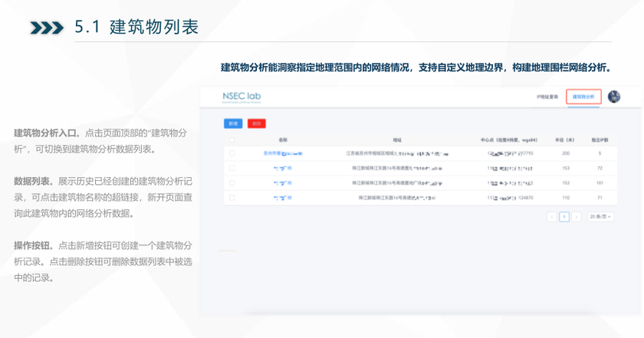
Task: Switch to the 建筑物分析 tab
Action: [x=583, y=97]
